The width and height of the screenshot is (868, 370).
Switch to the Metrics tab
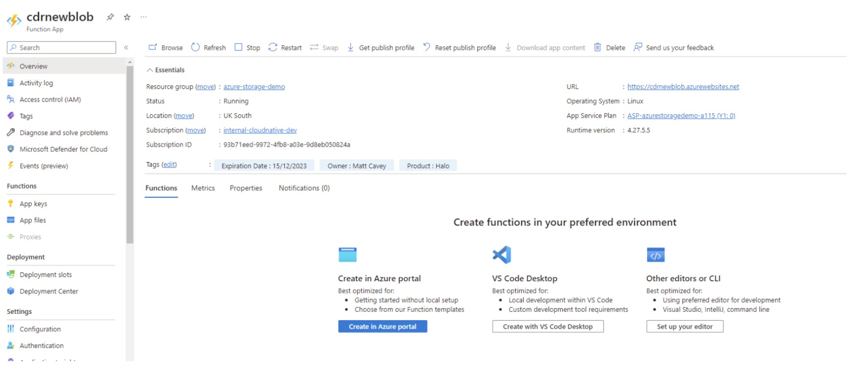[x=203, y=188]
